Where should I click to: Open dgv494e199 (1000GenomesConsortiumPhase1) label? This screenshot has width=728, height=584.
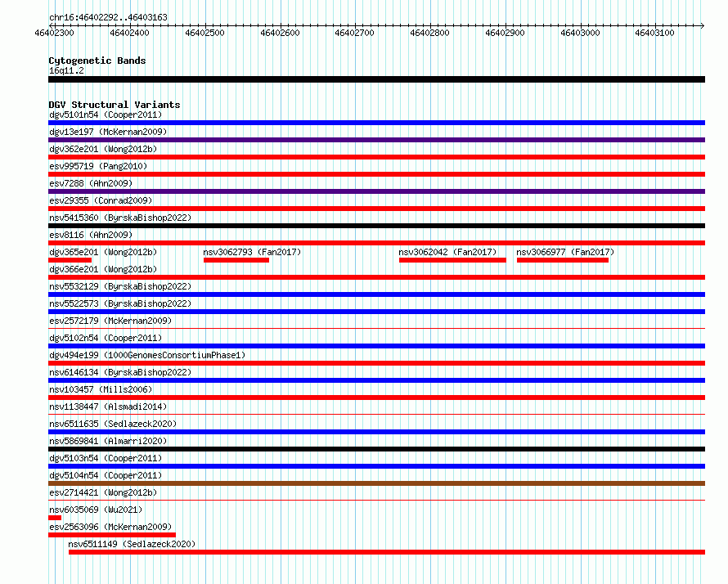(x=147, y=355)
